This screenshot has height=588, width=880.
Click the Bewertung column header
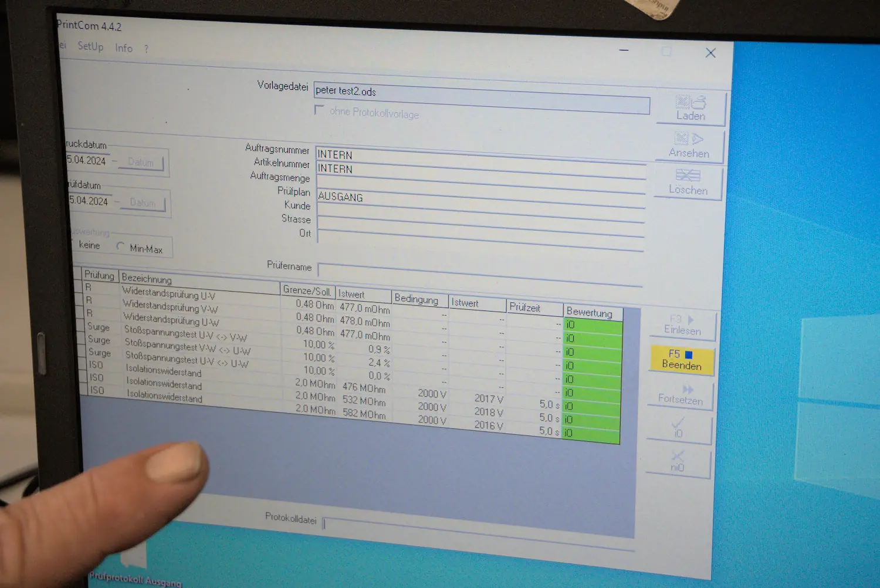(x=592, y=313)
